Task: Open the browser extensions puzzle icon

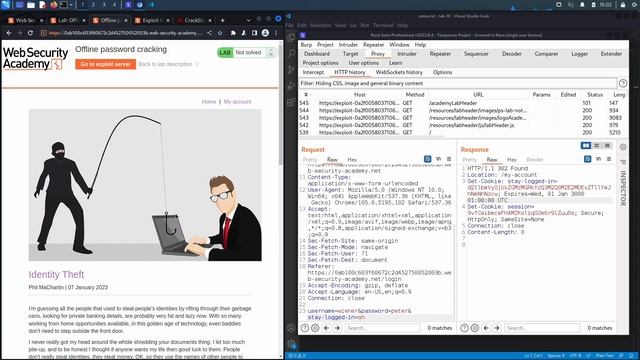Action: point(233,33)
